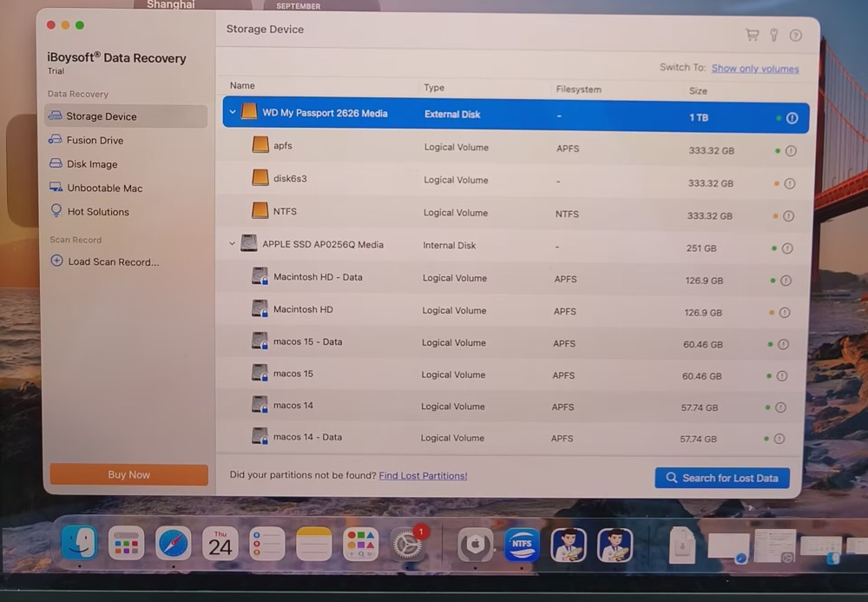Open info icon for the macos 14 row
The image size is (868, 602).
coord(780,407)
